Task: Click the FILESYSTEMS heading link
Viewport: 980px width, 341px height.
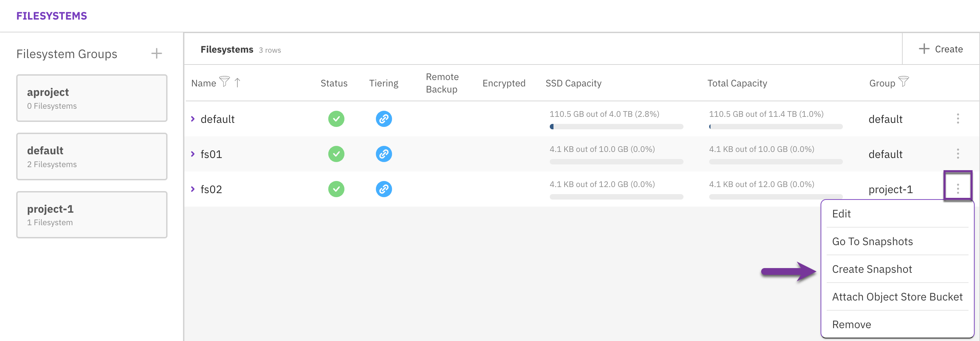Action: pos(52,16)
